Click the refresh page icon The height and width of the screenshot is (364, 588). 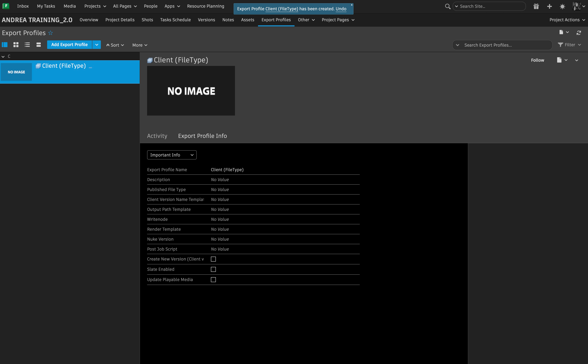(x=579, y=33)
